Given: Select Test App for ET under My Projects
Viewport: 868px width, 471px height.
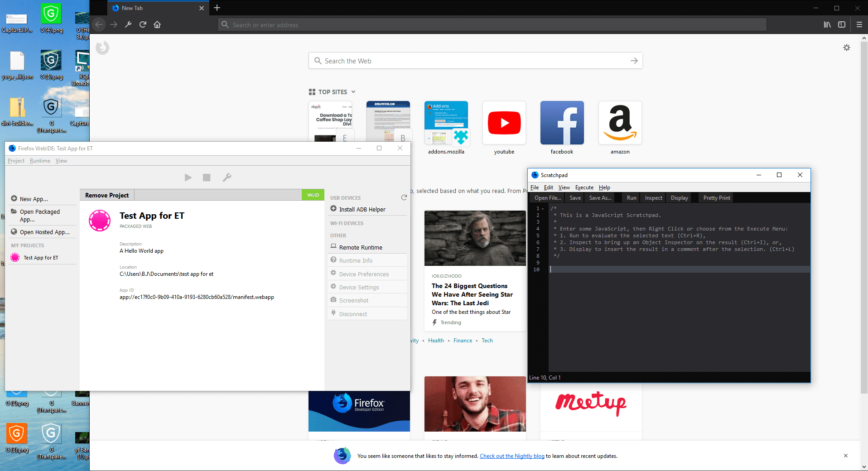Looking at the screenshot, I should [42, 257].
